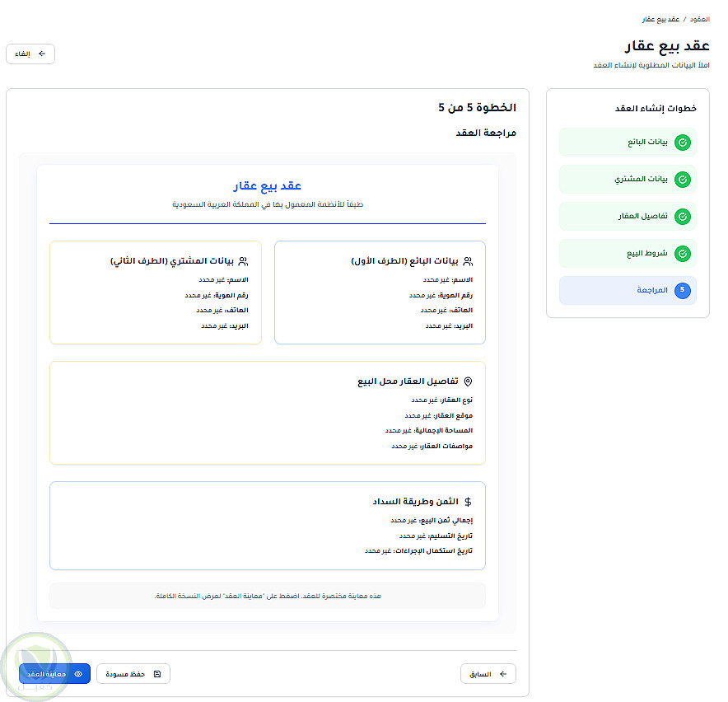Click حفظ مسودة to save draft
The image size is (728, 702).
click(133, 674)
